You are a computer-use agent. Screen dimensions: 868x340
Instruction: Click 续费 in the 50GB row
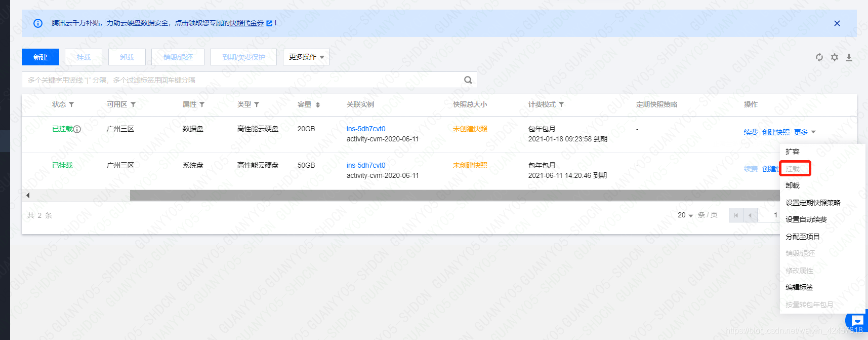pyautogui.click(x=751, y=169)
